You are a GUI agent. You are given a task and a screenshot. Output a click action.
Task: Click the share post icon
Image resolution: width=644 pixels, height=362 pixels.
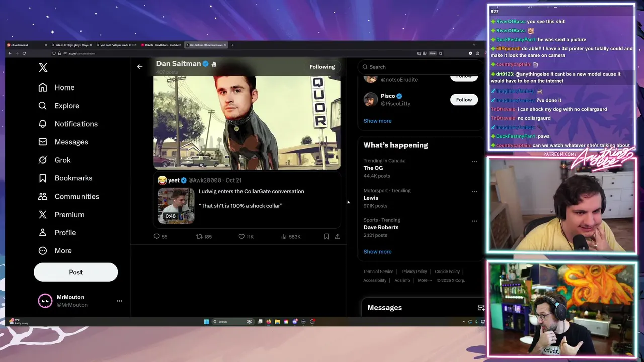click(338, 236)
